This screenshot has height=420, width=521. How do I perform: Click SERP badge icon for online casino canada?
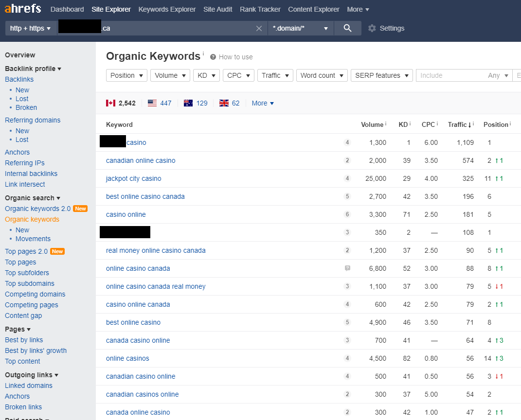(347, 268)
